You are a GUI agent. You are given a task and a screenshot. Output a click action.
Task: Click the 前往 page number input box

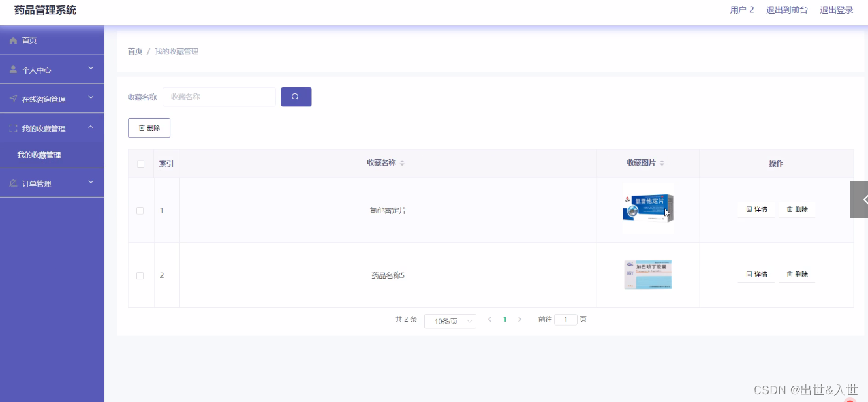(566, 320)
